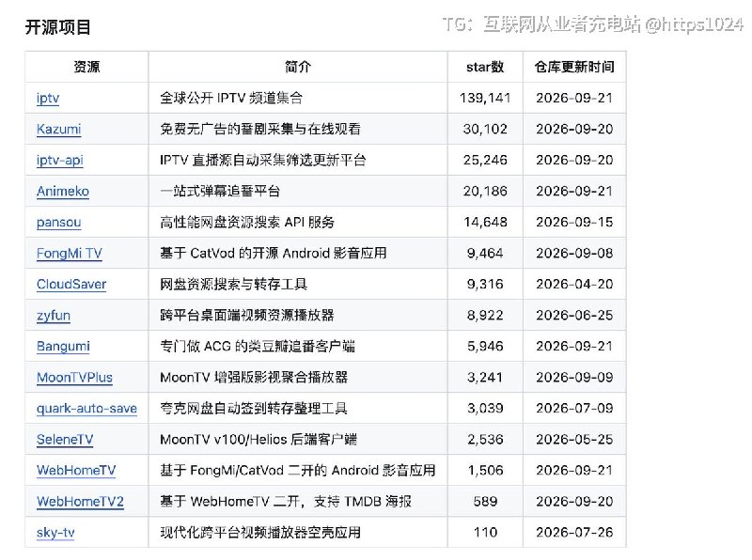Select pansou update date 2026-09-15
This screenshot has height=560, width=752.
pyautogui.click(x=574, y=223)
